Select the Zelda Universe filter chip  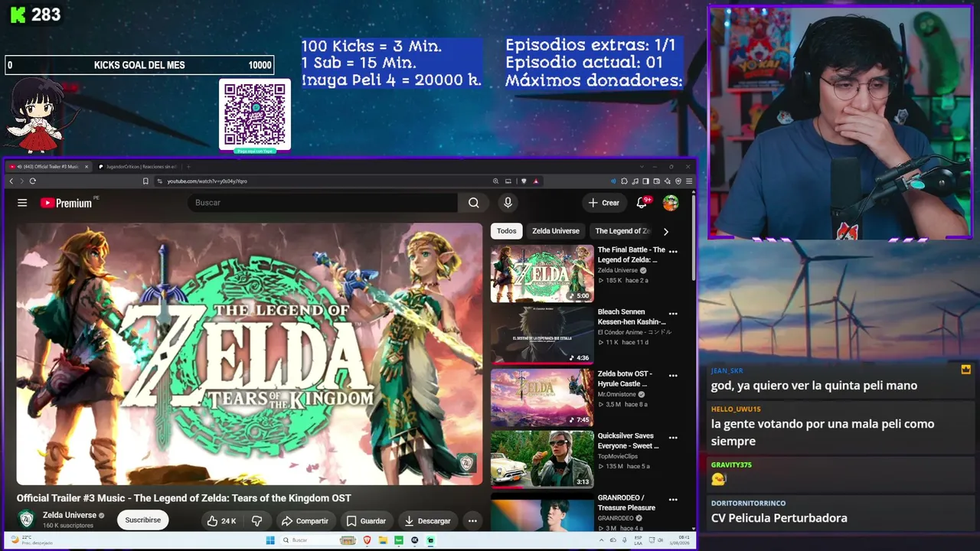(x=556, y=231)
